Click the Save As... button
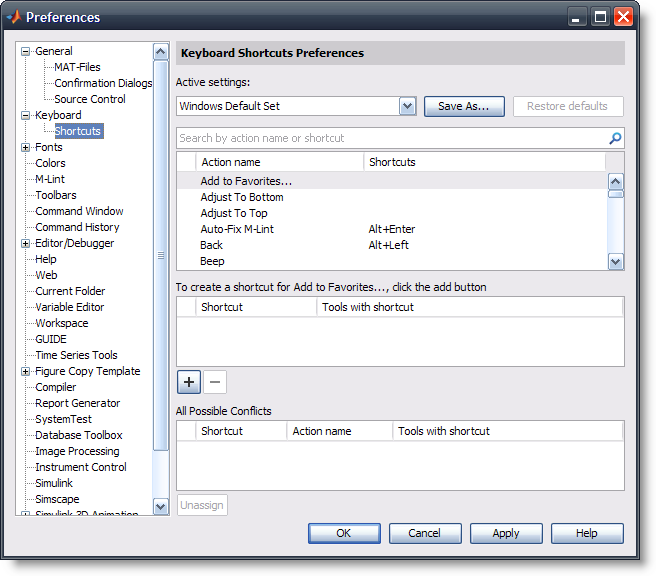 click(464, 106)
